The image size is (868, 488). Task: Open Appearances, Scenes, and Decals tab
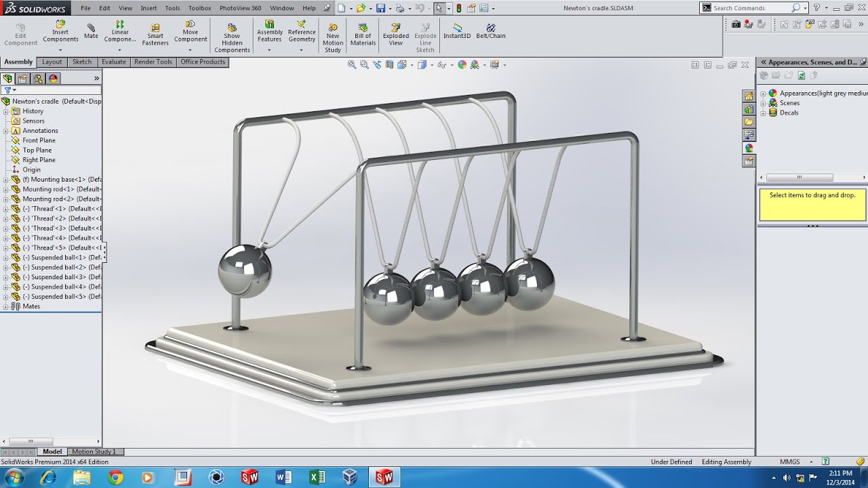749,148
